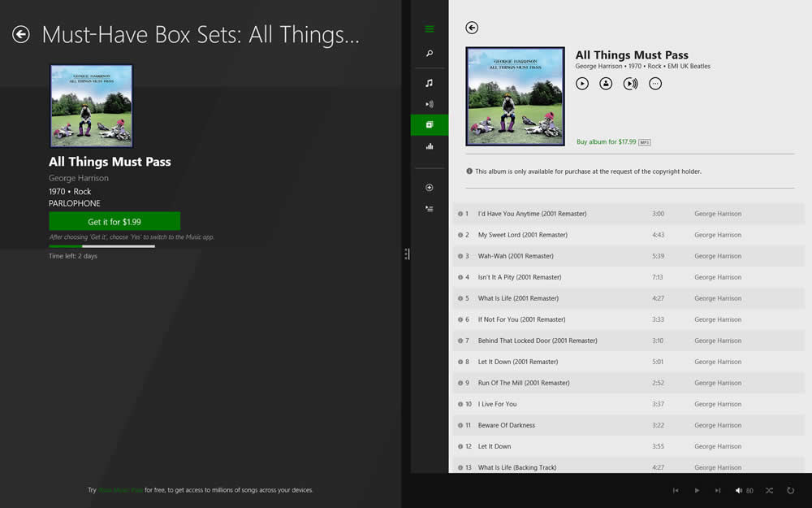The image size is (812, 508).
Task: Select track I'd Have You Anytime (2001 Remaster)
Action: click(628, 214)
